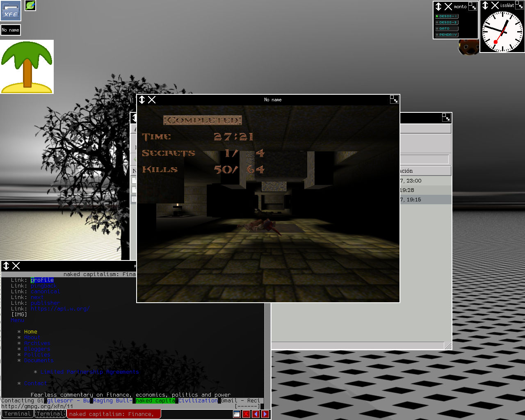Select the highlighted 'naked capita' browser tab
The height and width of the screenshot is (420, 525).
click(x=155, y=401)
